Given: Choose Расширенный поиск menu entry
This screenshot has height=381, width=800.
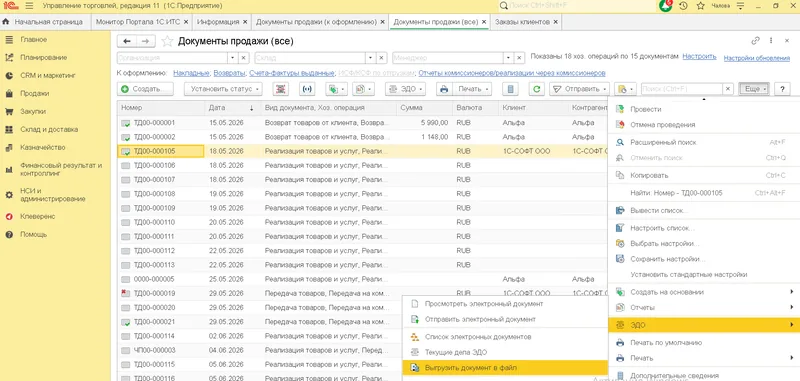Looking at the screenshot, I should coord(705,142).
